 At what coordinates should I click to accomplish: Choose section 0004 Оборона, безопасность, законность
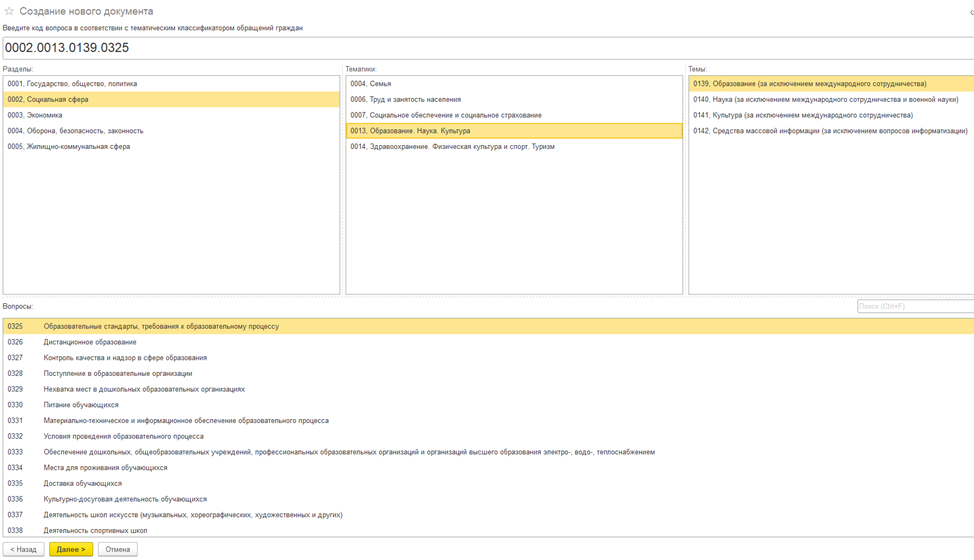point(75,131)
